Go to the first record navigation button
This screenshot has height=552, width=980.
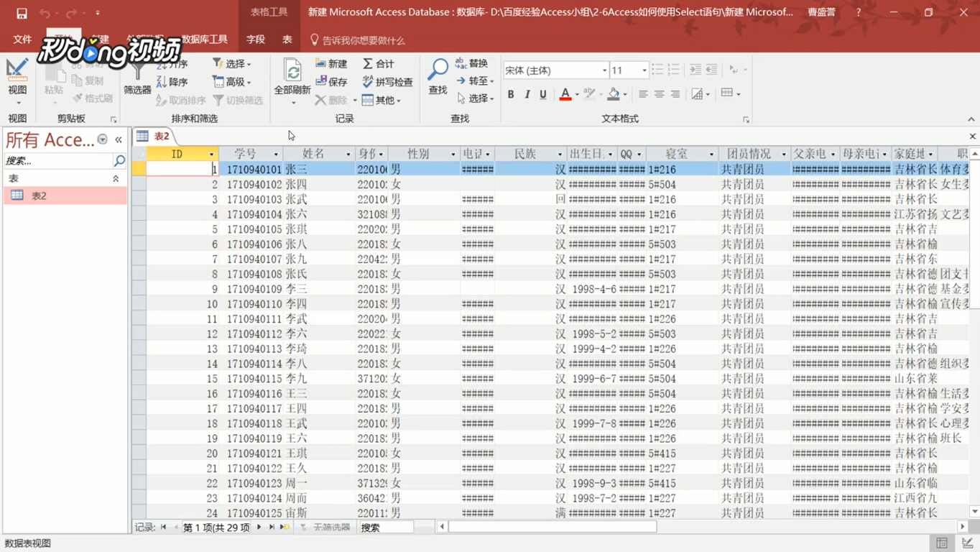pos(164,528)
